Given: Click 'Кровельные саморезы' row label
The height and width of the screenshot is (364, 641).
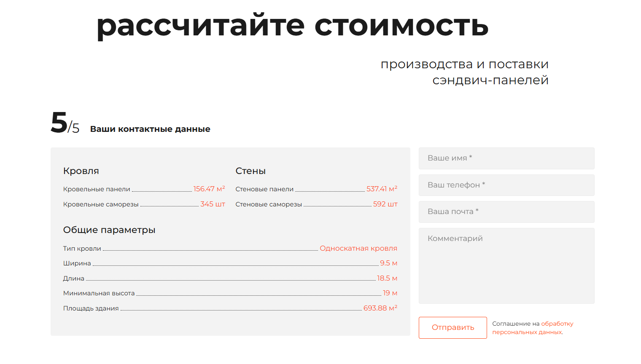Looking at the screenshot, I should pyautogui.click(x=101, y=204).
